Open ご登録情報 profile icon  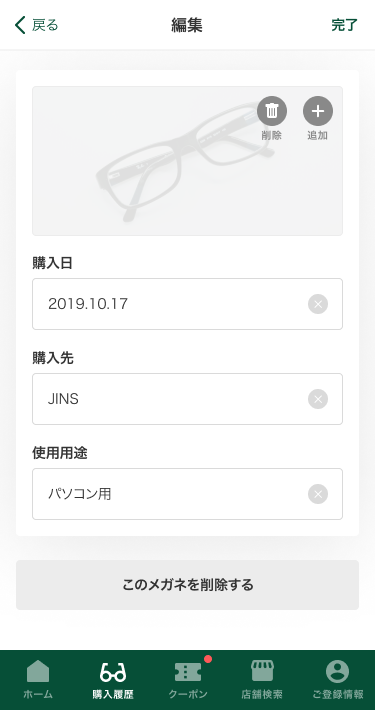337,671
